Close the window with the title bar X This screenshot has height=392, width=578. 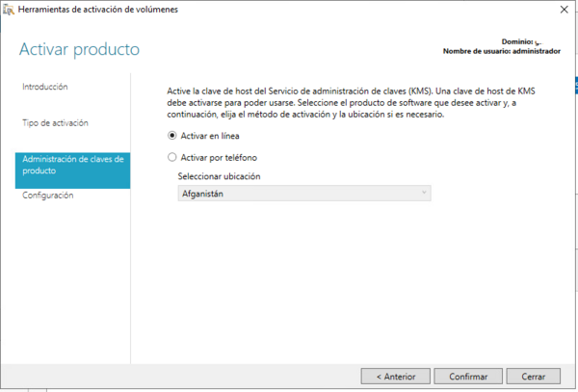pyautogui.click(x=561, y=9)
